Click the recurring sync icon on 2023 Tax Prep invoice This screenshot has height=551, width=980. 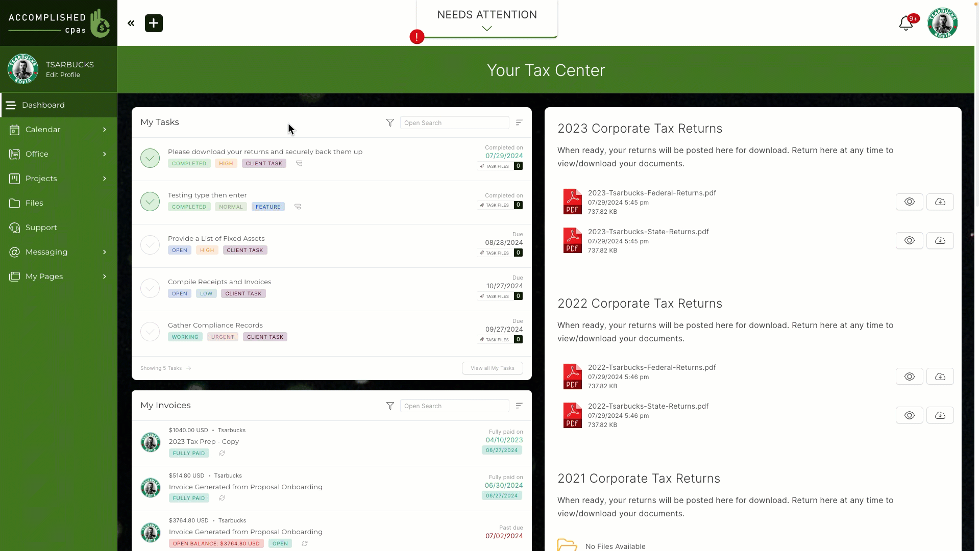222,453
